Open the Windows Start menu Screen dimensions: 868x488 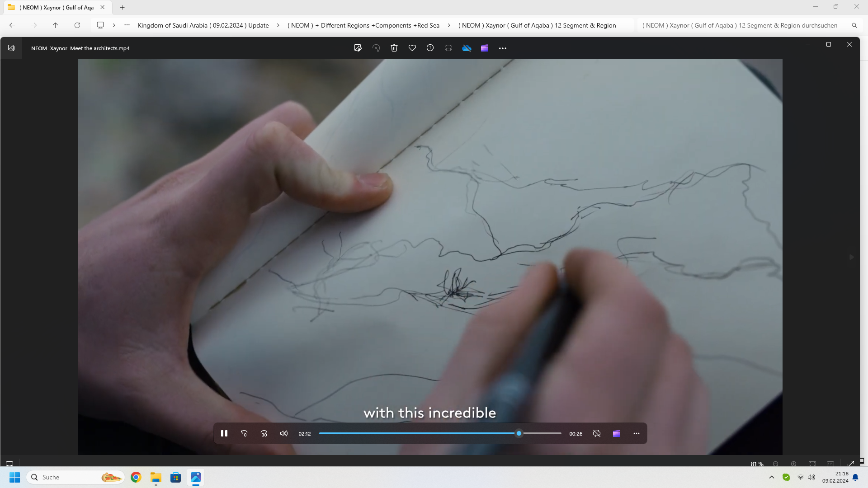coord(14,477)
